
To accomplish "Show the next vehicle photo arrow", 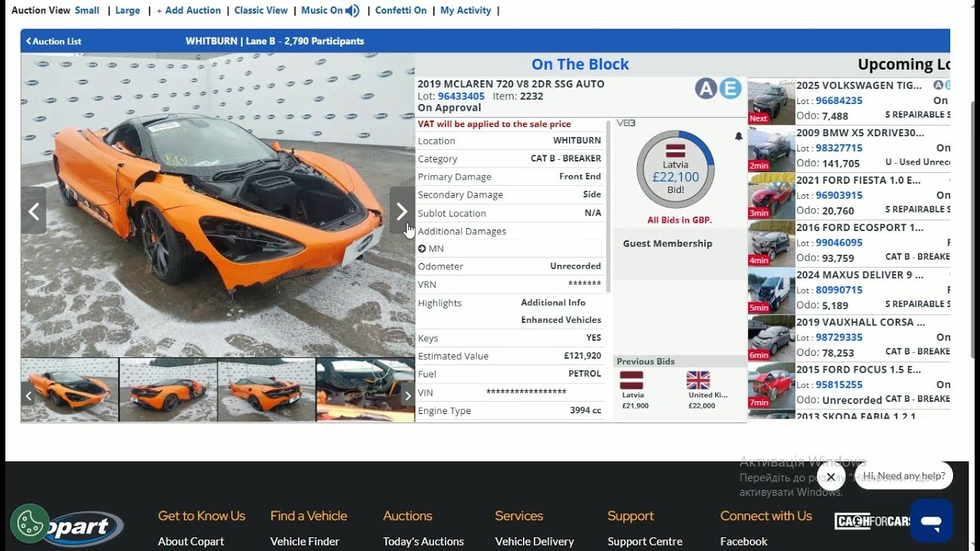I will 401,211.
